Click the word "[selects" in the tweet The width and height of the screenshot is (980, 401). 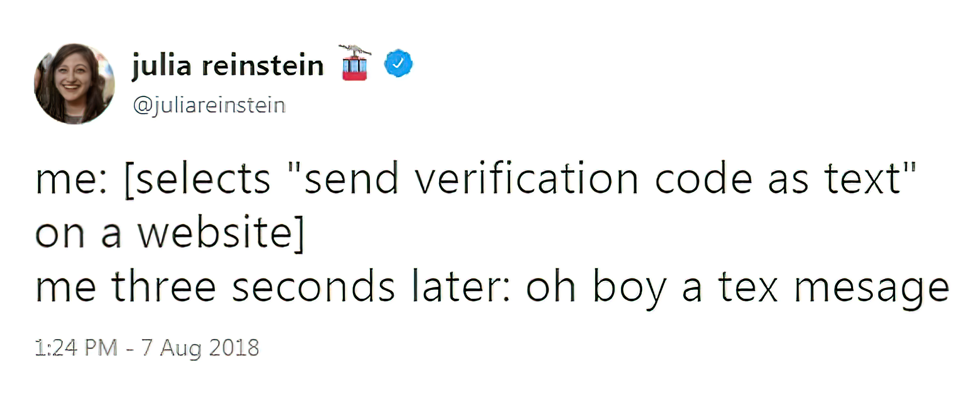[197, 179]
